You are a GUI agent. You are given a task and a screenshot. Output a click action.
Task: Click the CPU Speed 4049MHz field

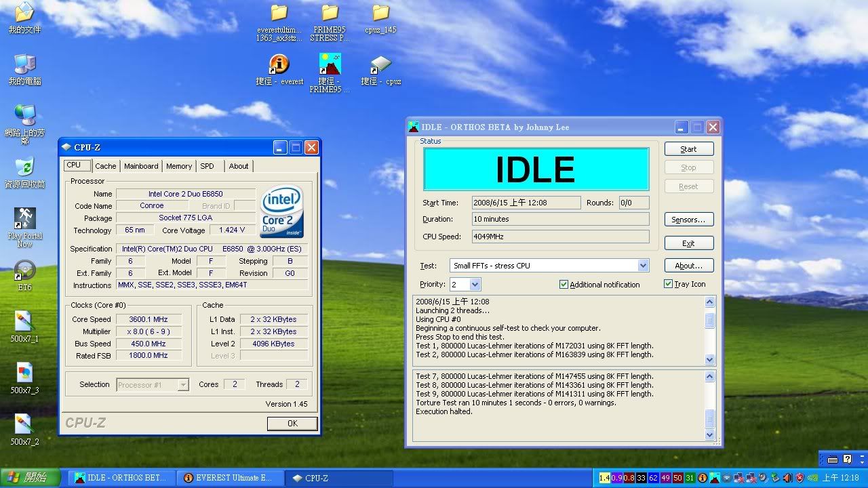coord(561,237)
